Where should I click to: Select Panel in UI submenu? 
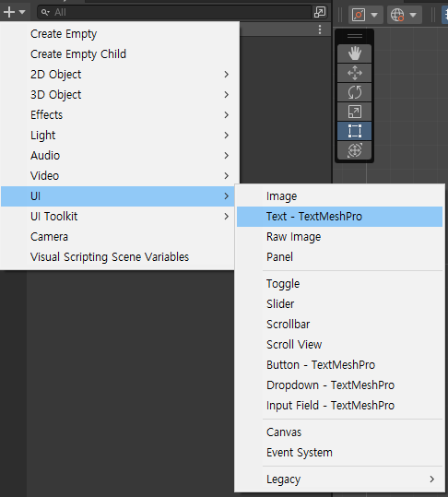click(x=339, y=257)
